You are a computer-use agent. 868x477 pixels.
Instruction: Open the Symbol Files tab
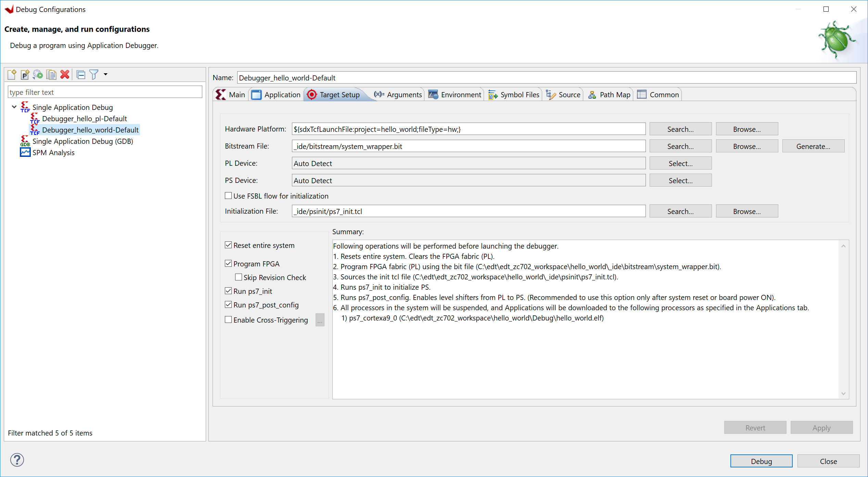coord(514,95)
